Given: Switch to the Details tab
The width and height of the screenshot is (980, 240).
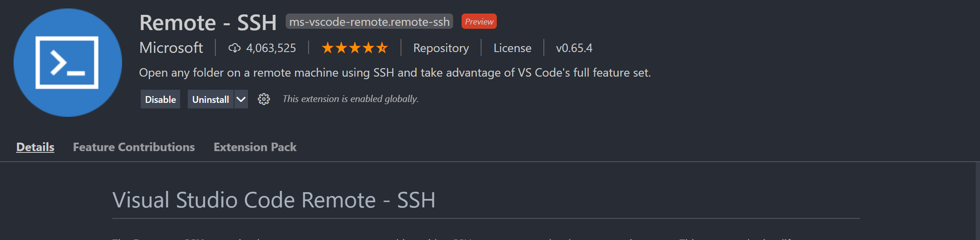Looking at the screenshot, I should [x=35, y=147].
